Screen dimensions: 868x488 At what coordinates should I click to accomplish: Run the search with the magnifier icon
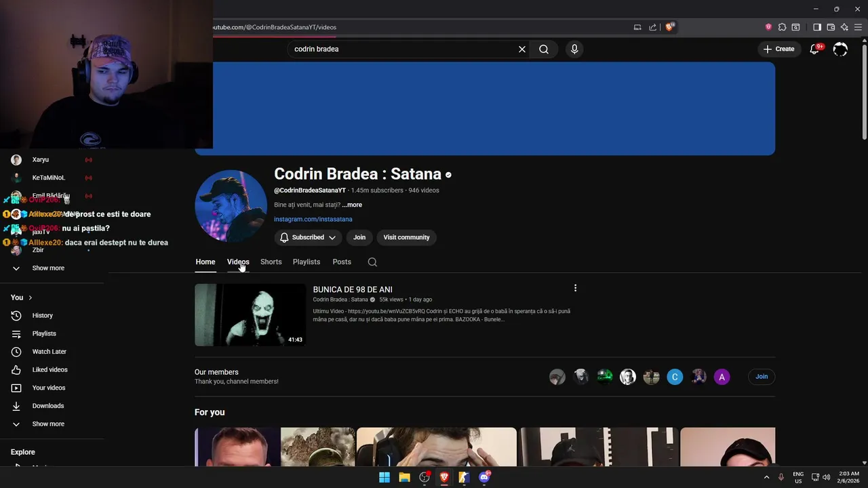544,49
